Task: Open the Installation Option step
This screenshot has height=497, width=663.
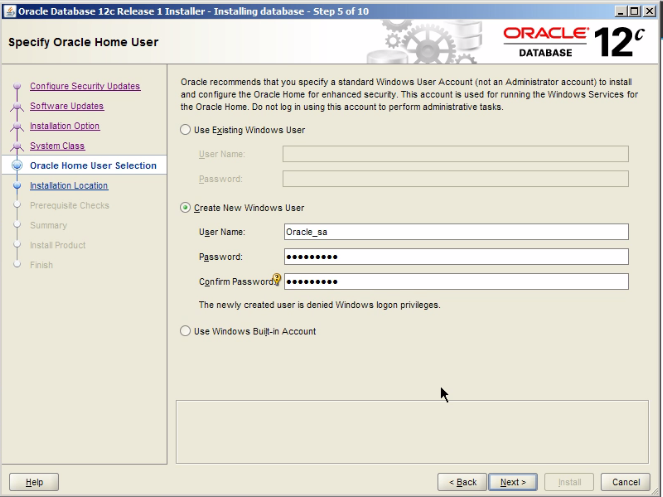Action: [x=65, y=126]
